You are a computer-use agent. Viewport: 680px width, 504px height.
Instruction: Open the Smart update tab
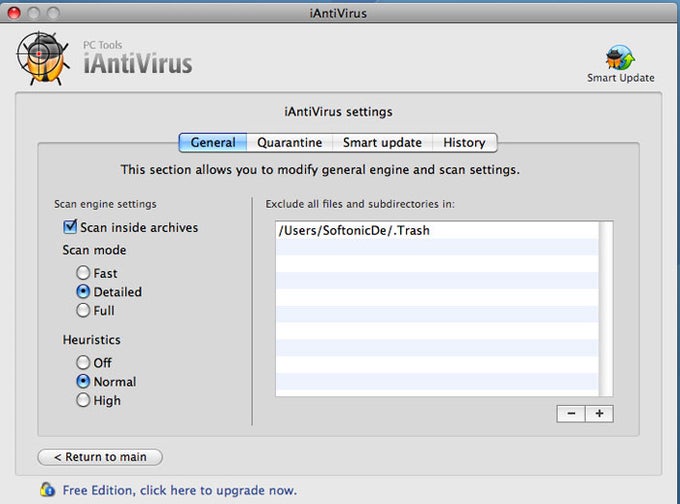click(x=382, y=142)
